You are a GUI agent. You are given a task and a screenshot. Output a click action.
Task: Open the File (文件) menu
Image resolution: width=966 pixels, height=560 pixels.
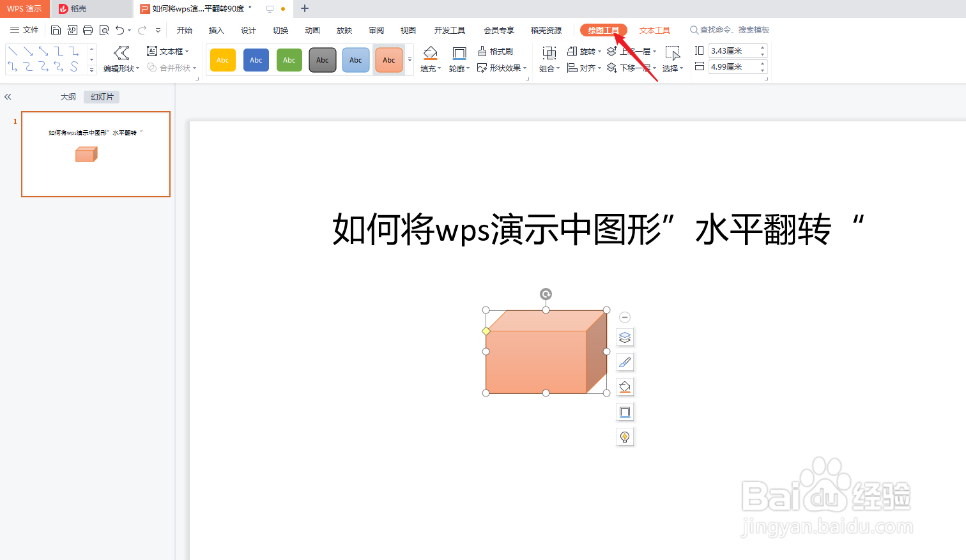(x=24, y=30)
